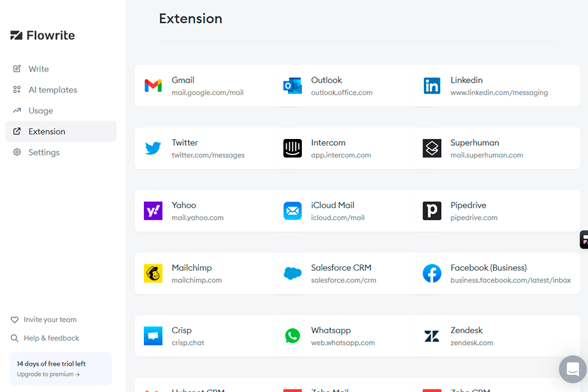Click the Outlook logo icon
Viewport: 588px width, 392px height.
pyautogui.click(x=293, y=86)
